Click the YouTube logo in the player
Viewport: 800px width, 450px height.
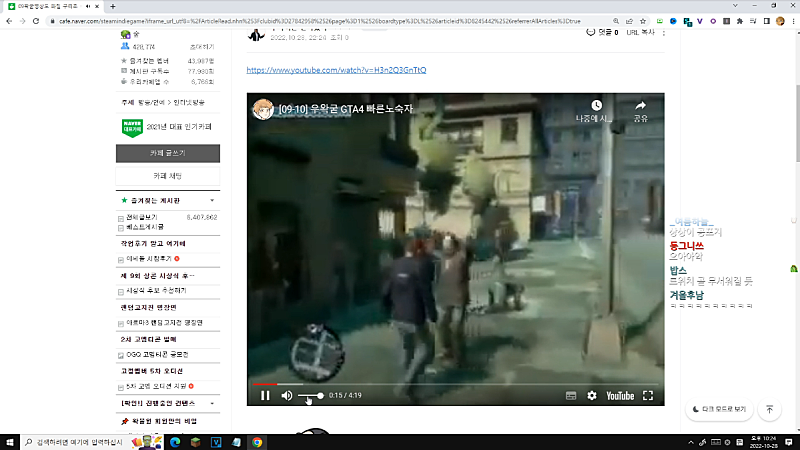[x=619, y=396]
